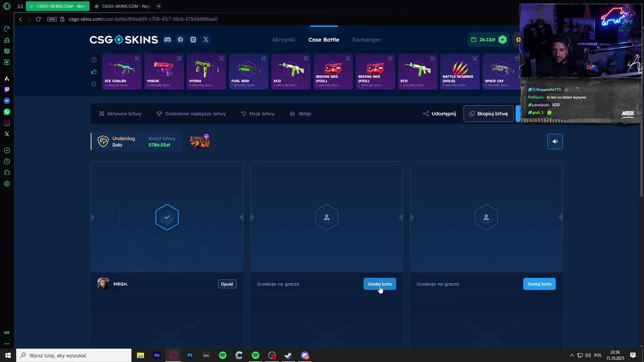Image resolution: width=644 pixels, height=362 pixels.
Task: Switch to the second CSGO-SKINS.COM tab
Action: click(x=123, y=7)
